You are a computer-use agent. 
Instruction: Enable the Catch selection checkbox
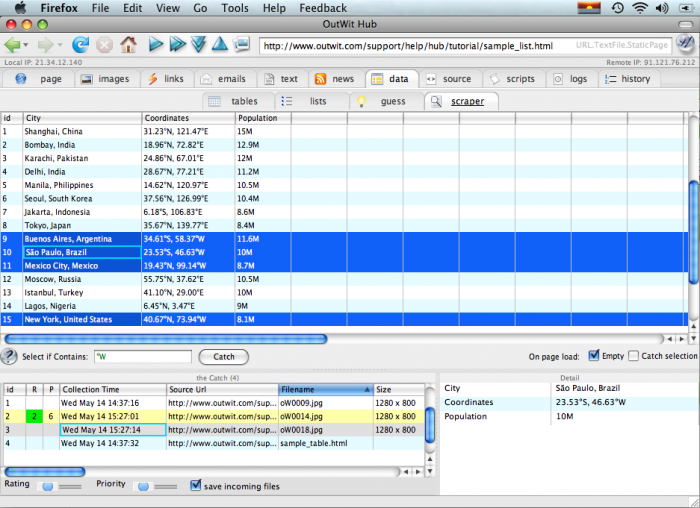point(633,356)
